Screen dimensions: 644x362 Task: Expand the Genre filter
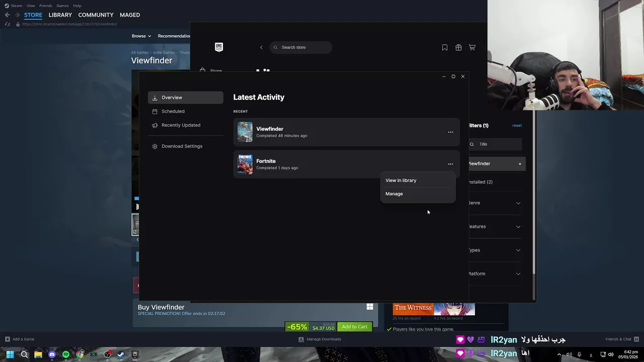click(495, 203)
